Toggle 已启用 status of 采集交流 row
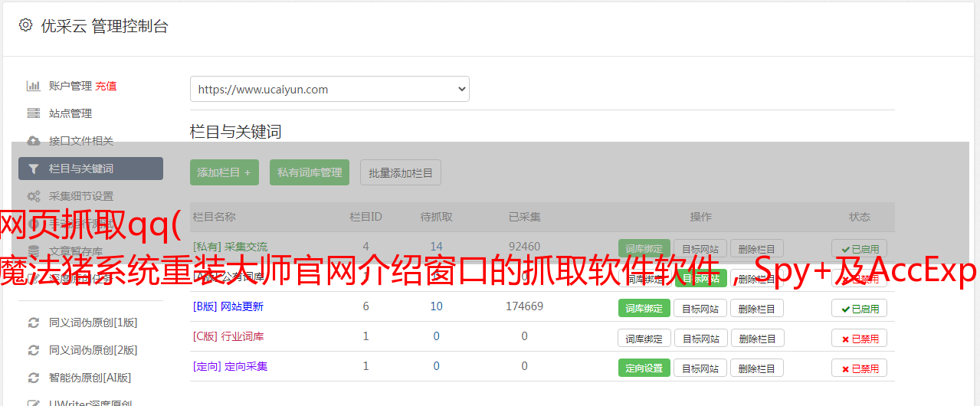This screenshot has height=406, width=980. tap(860, 249)
